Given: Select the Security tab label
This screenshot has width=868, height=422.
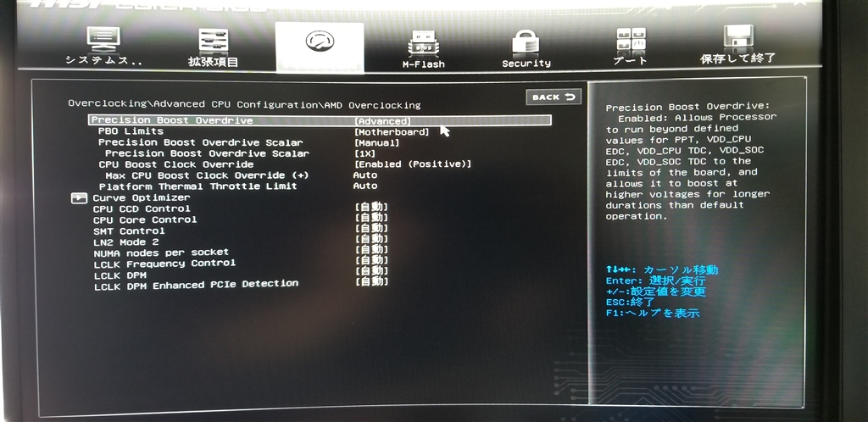Looking at the screenshot, I should (526, 64).
